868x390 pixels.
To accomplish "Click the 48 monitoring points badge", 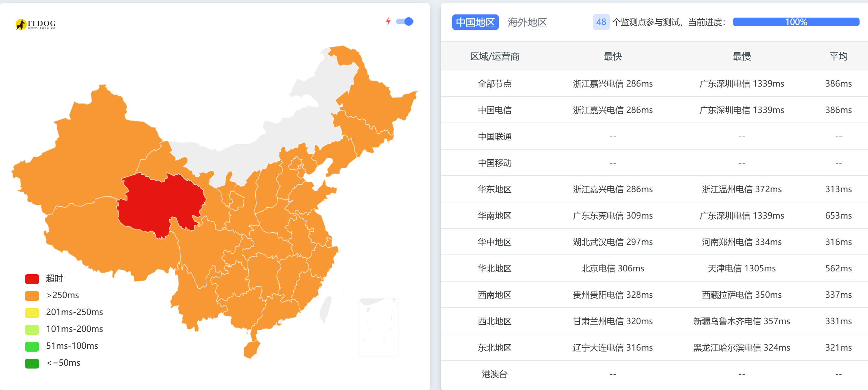I will click(x=601, y=22).
